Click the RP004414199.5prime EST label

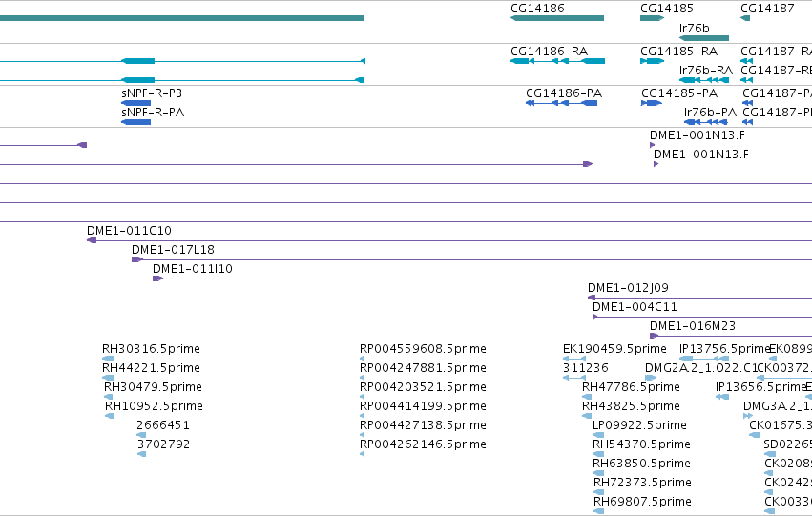[423, 406]
